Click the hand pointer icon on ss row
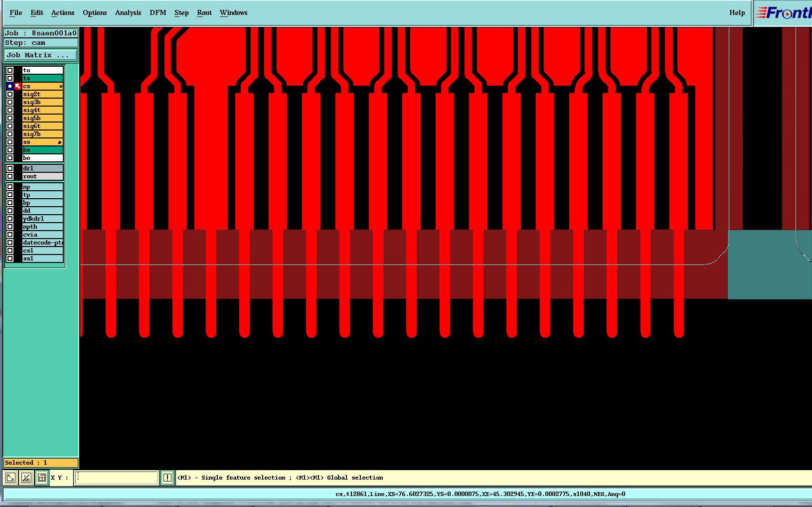 [60, 142]
